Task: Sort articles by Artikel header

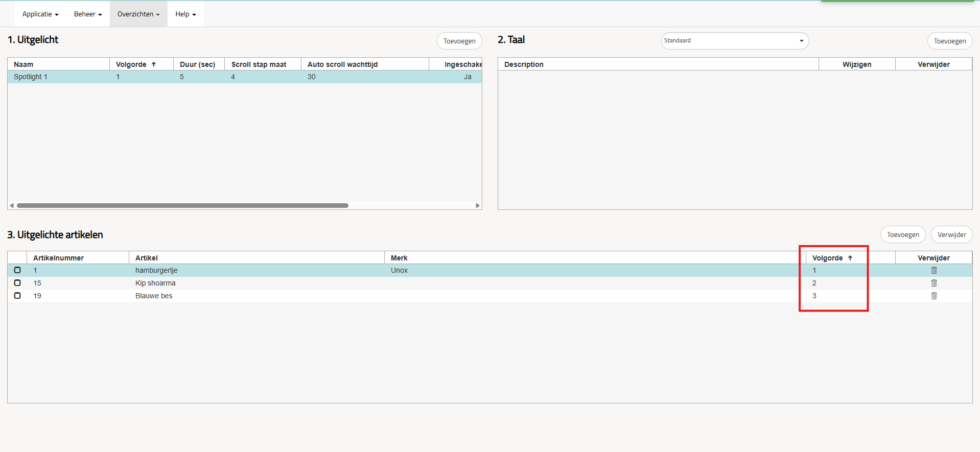Action: pos(256,258)
